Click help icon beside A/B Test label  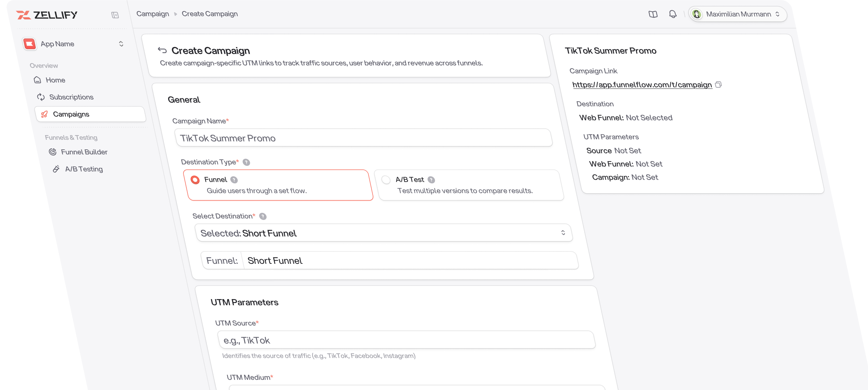(431, 180)
